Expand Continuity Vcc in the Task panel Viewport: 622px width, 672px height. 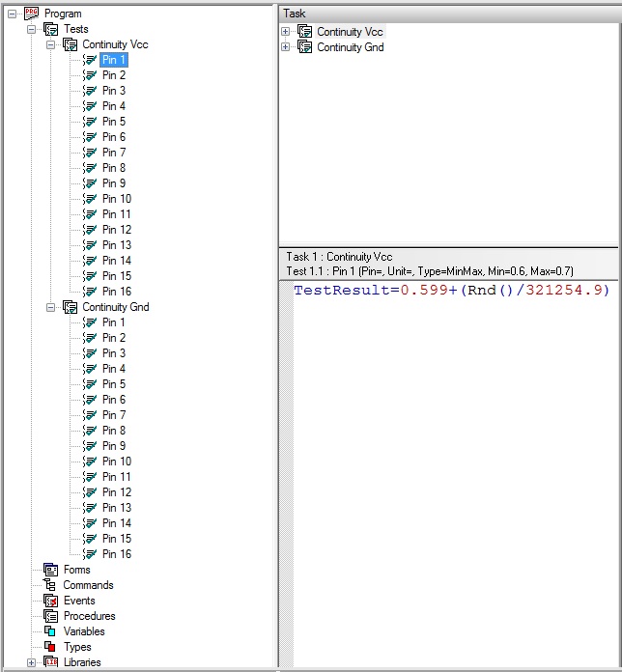point(285,32)
